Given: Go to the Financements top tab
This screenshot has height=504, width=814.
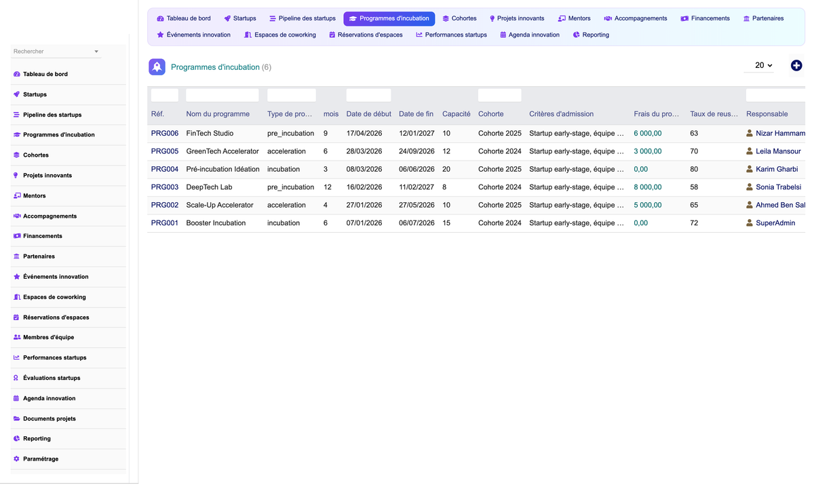Looking at the screenshot, I should point(705,18).
